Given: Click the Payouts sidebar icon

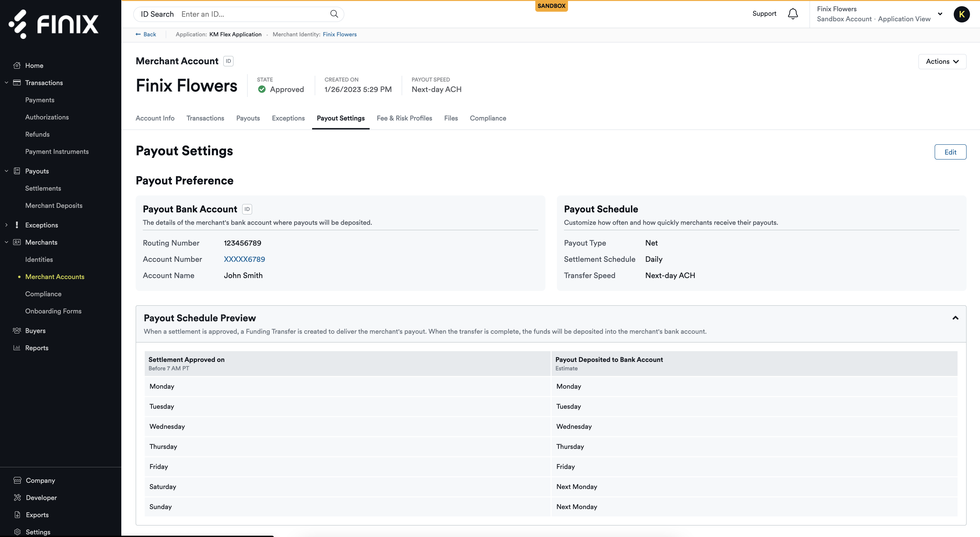Looking at the screenshot, I should [x=17, y=171].
